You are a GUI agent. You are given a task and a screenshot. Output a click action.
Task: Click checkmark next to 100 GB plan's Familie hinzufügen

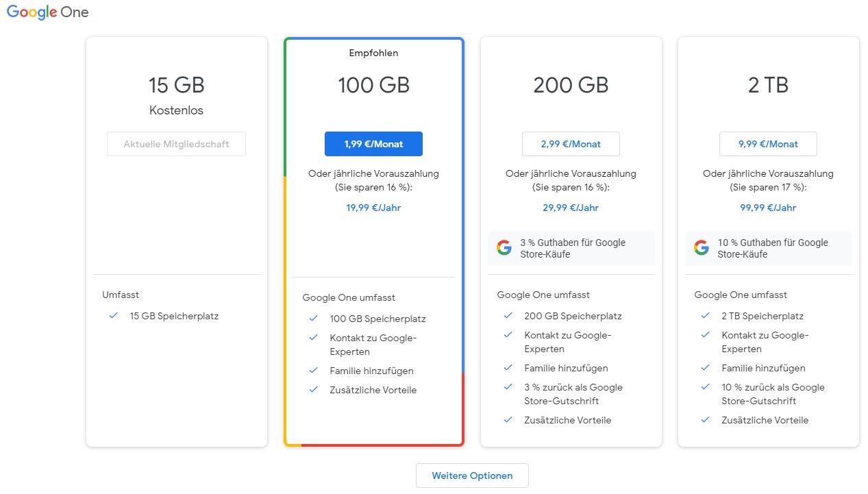[314, 371]
